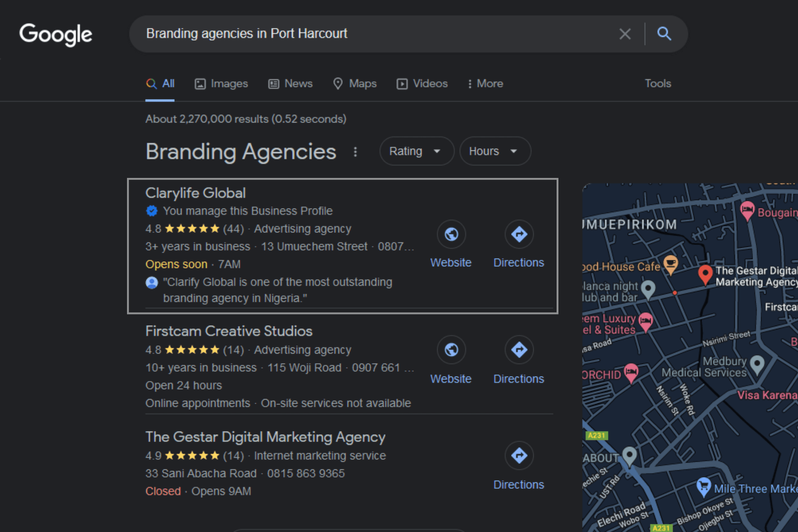Screen dimensions: 798x532
Task: Open Directions link for Firstcam Creative Studios
Action: [519, 379]
